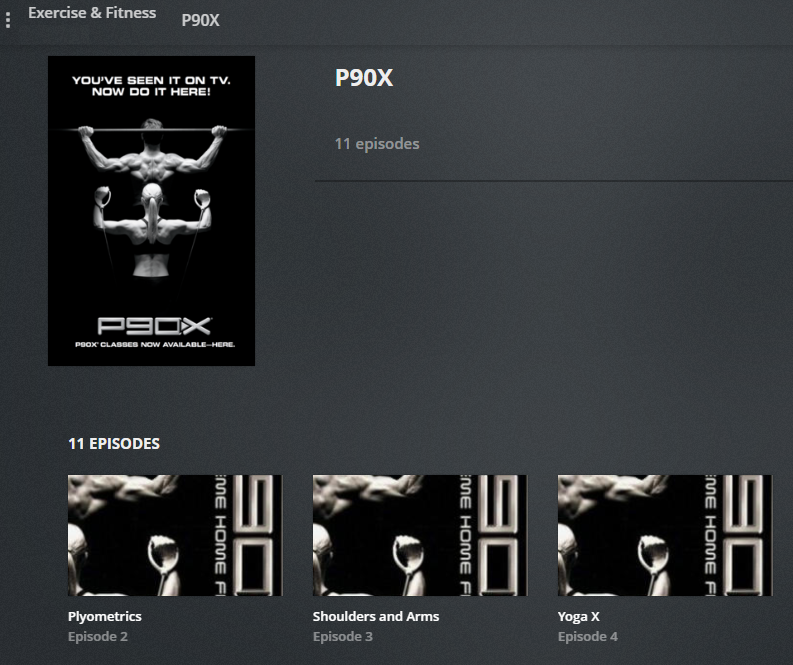Select the 11 EPISODES section header
Screen dimensions: 793x665
[114, 444]
